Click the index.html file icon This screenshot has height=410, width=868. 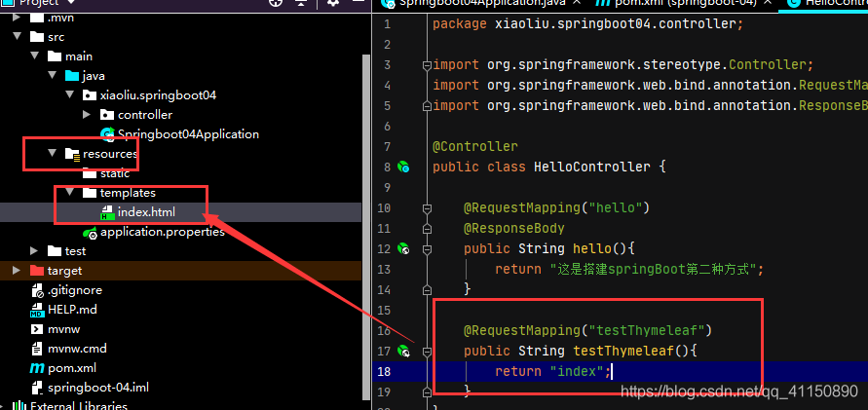(107, 212)
